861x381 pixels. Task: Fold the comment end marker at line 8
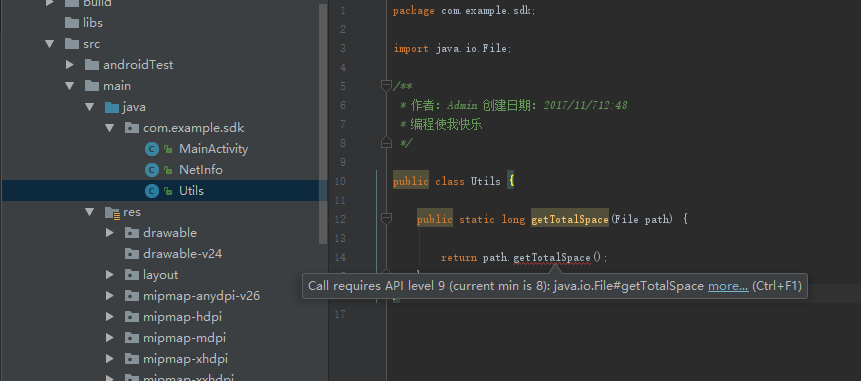coord(386,143)
